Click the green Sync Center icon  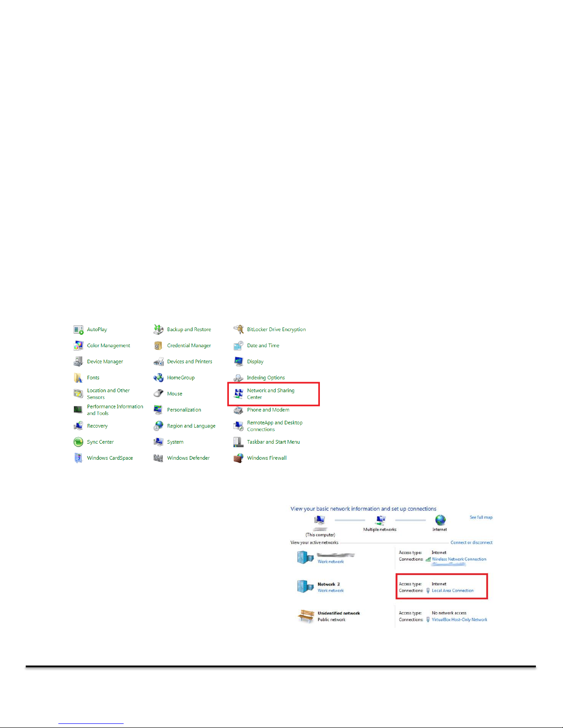[78, 442]
